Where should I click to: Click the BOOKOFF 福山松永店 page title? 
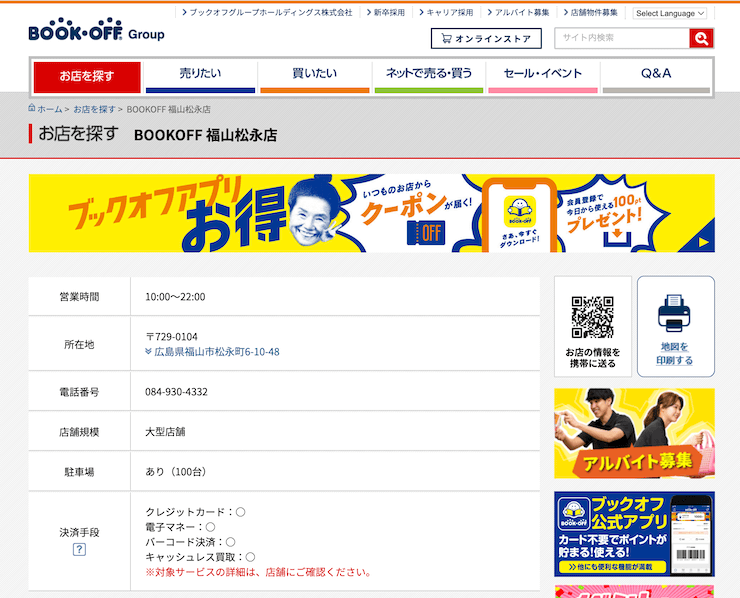205,135
